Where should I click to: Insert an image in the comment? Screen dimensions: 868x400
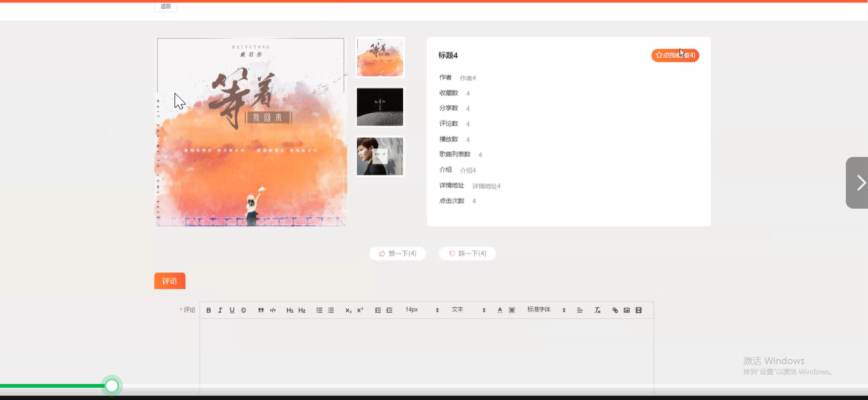pos(626,310)
